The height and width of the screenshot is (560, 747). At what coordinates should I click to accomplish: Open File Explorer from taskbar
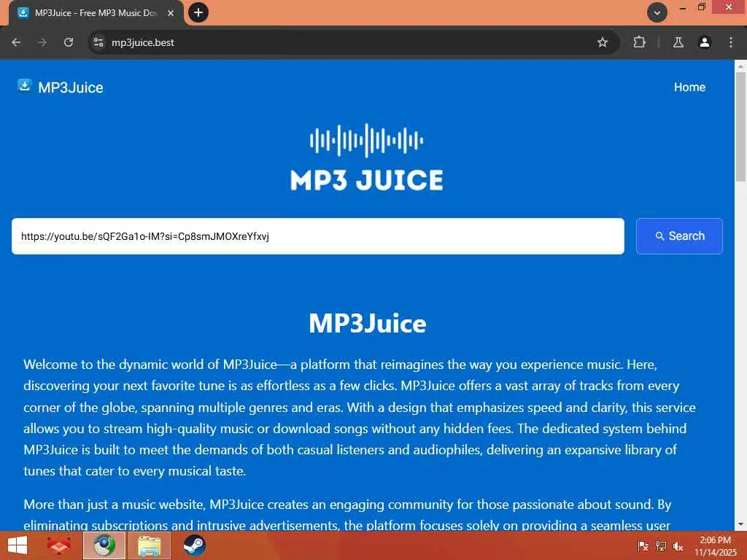[x=149, y=545]
